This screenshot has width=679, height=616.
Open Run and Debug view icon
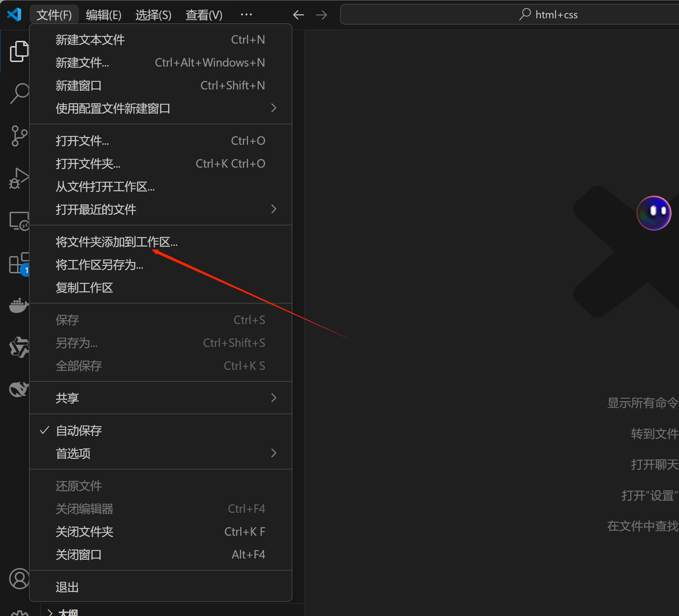[x=18, y=179]
